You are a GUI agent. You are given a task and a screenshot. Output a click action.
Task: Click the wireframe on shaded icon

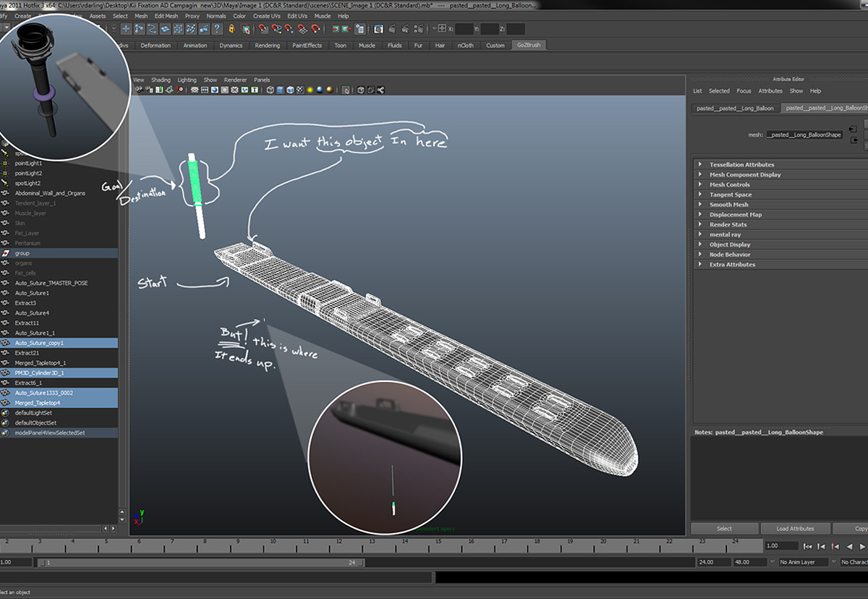[290, 90]
